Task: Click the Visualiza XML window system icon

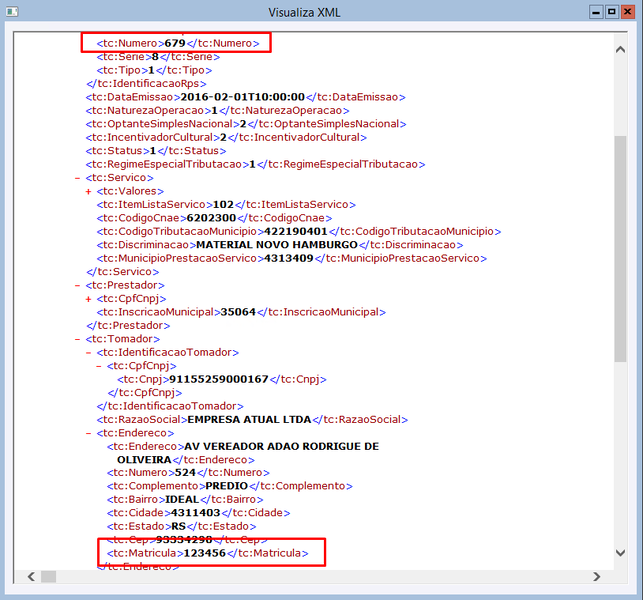Action: point(12,11)
